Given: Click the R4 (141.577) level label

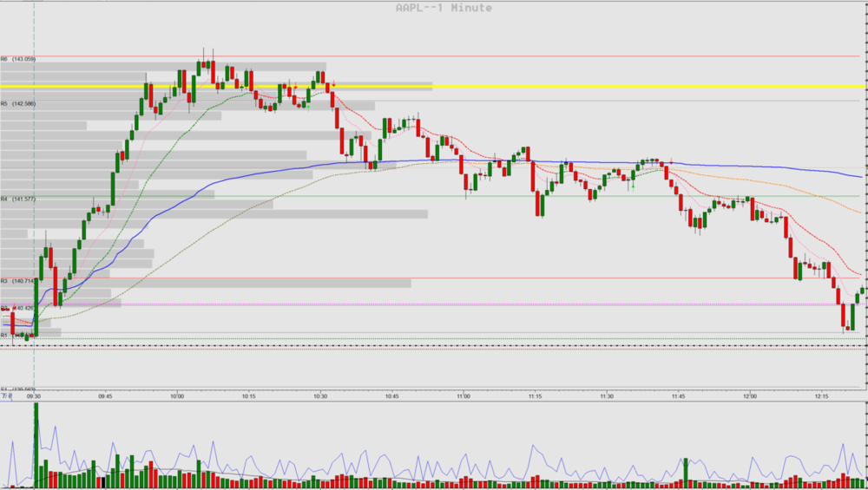Looking at the screenshot, I should (18, 199).
